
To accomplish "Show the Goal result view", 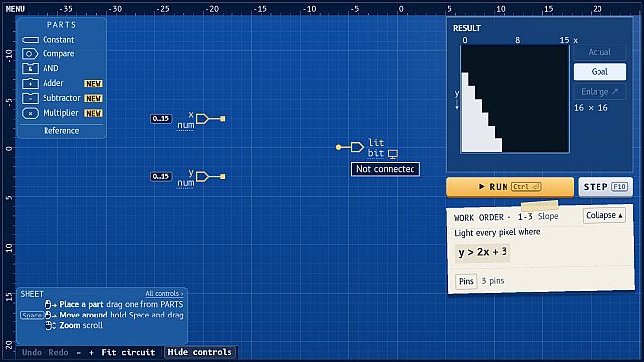I will pos(599,72).
